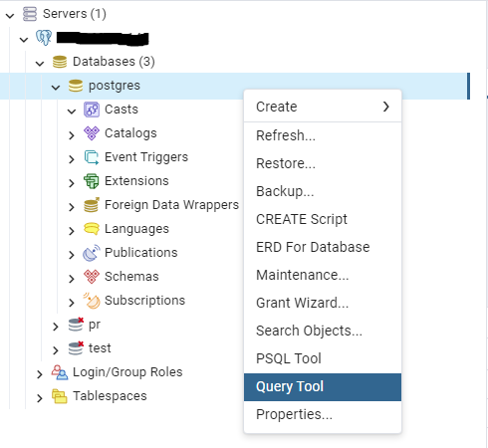Click the disconnected pr database icon
This screenshot has height=448, width=488.
(76, 325)
